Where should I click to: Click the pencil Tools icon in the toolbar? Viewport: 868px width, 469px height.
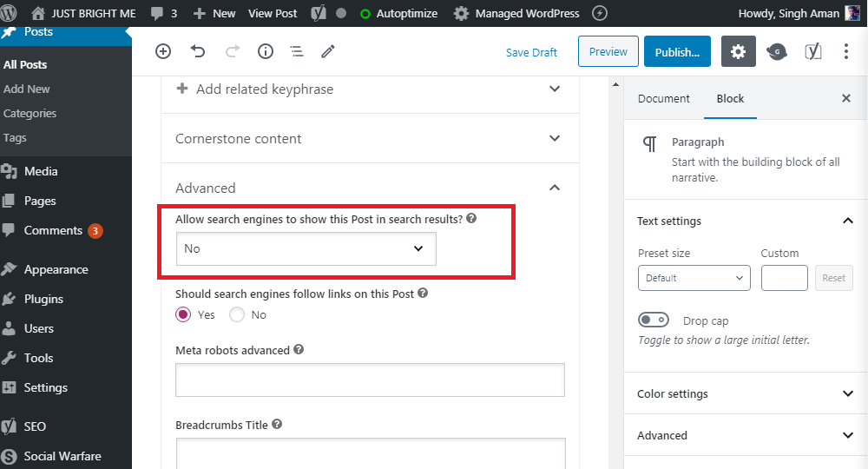(328, 51)
